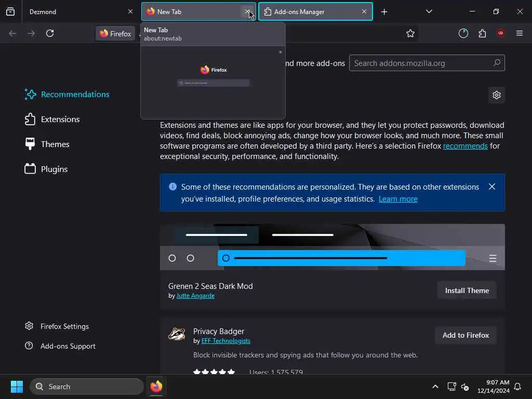
Task: Click Grenen 2 Seas Dark Mod title
Action: [x=211, y=286]
